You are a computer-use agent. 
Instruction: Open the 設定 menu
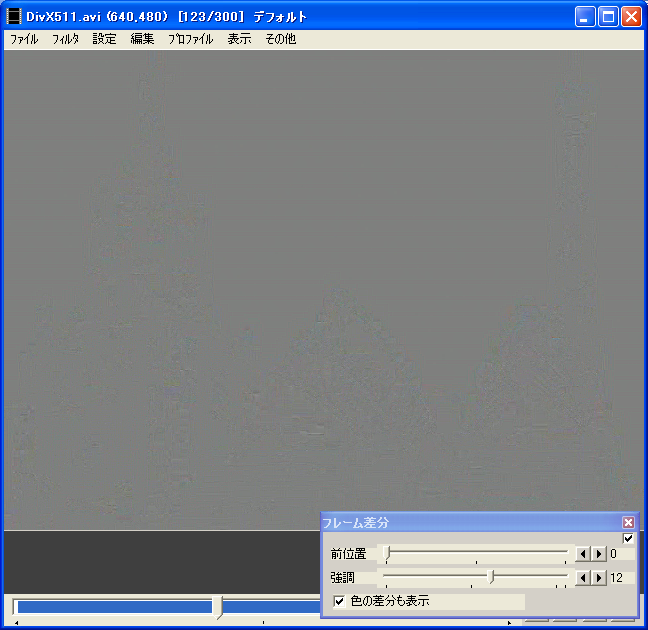(x=104, y=40)
